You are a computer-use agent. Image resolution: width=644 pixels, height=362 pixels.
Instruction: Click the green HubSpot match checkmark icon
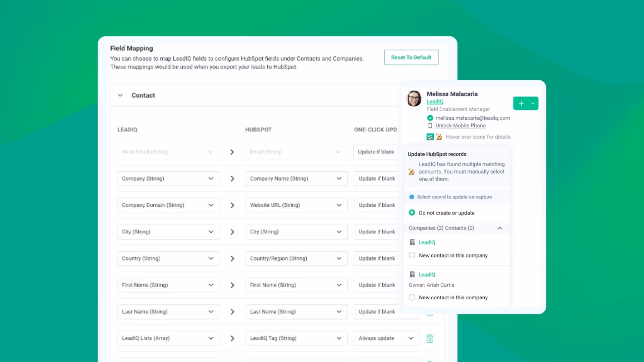tap(430, 137)
